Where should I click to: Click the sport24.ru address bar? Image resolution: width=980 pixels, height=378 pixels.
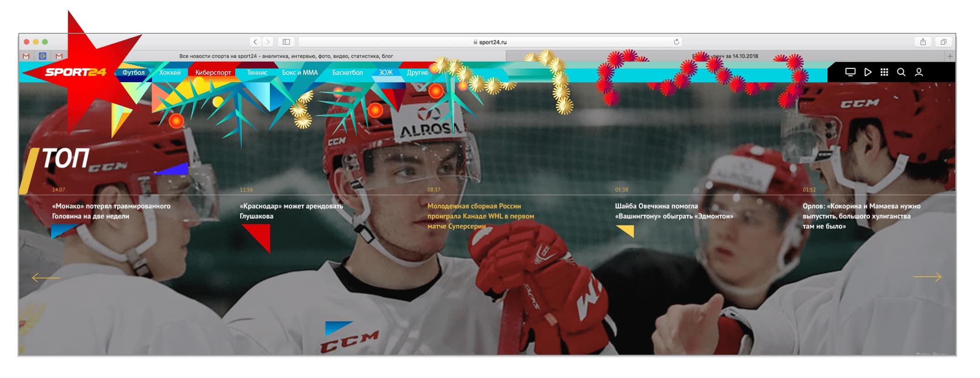click(x=490, y=42)
